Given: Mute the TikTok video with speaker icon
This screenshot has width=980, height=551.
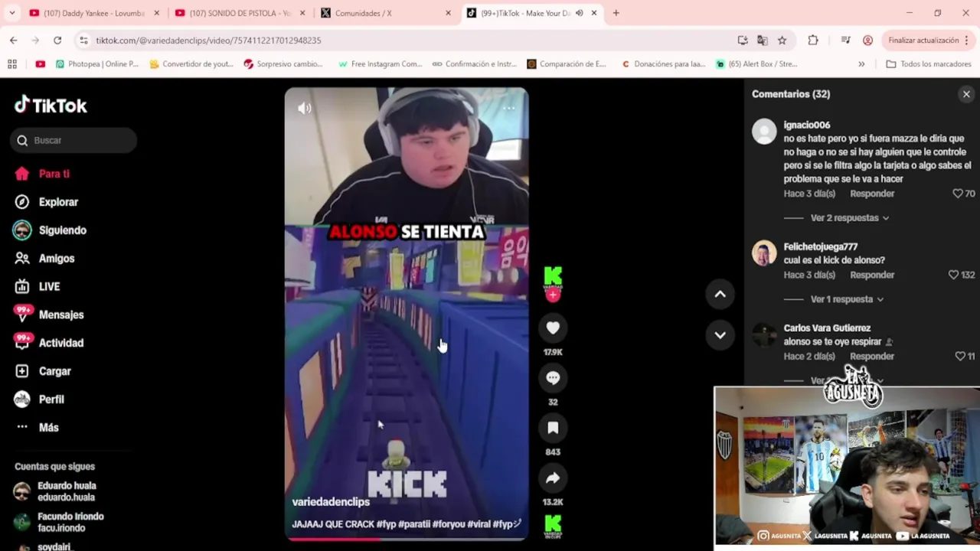Looking at the screenshot, I should 304,109.
